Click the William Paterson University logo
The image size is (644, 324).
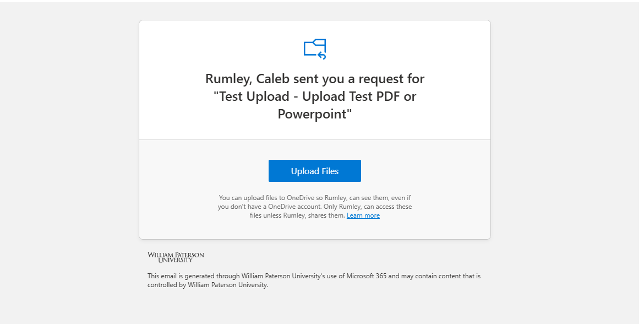click(x=176, y=257)
